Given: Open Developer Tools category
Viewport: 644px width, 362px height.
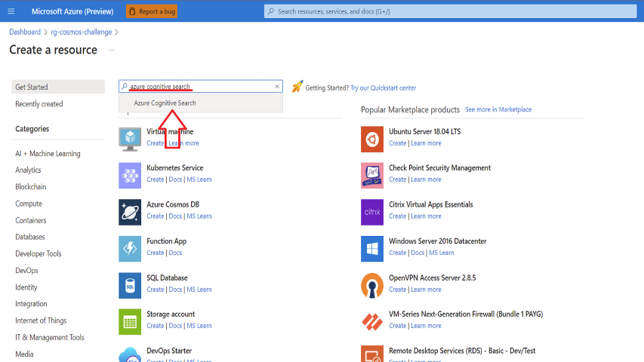Looking at the screenshot, I should [39, 253].
